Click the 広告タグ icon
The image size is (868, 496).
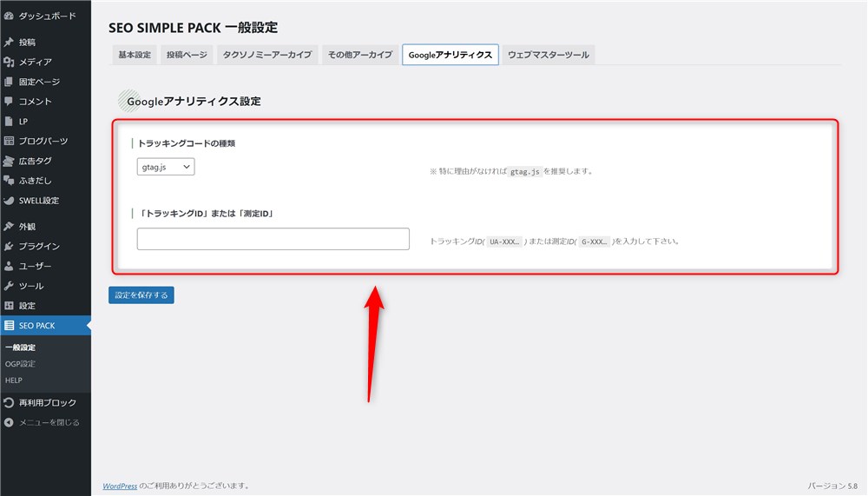click(9, 161)
